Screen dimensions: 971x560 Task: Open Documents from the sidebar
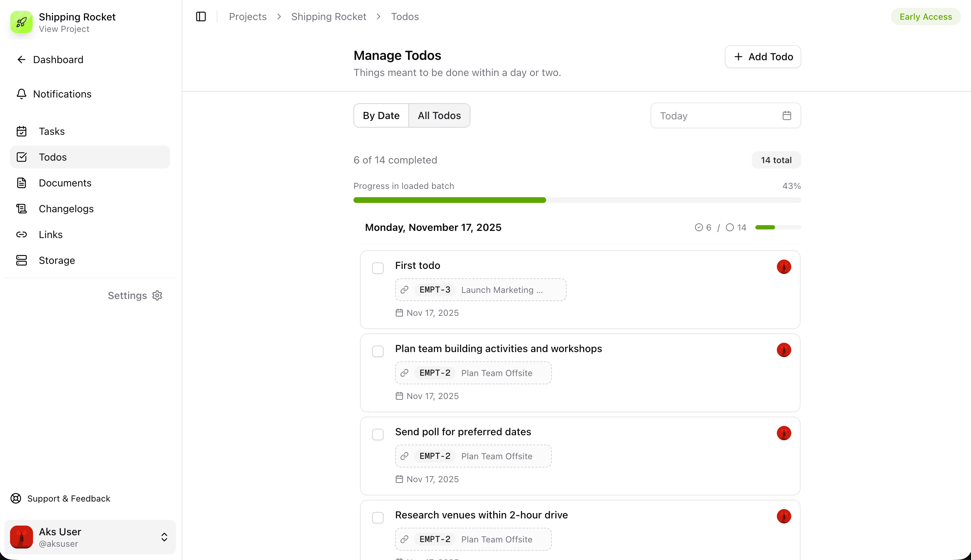[x=65, y=183]
